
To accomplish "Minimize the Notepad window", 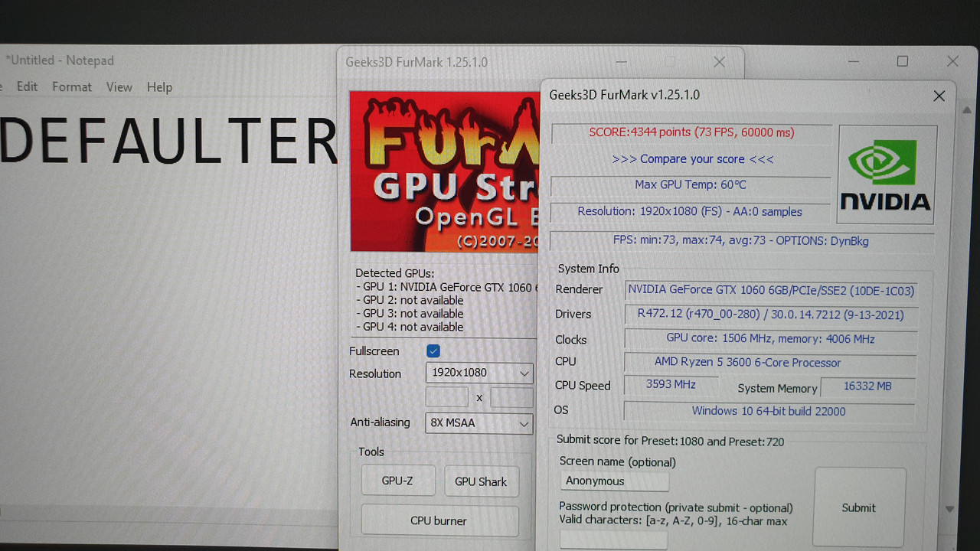I will [852, 61].
